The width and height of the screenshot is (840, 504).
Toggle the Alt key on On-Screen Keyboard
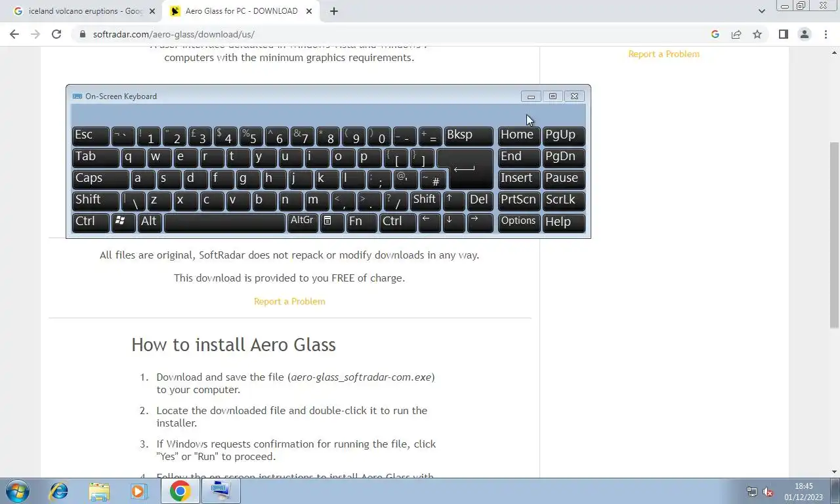[x=150, y=222]
